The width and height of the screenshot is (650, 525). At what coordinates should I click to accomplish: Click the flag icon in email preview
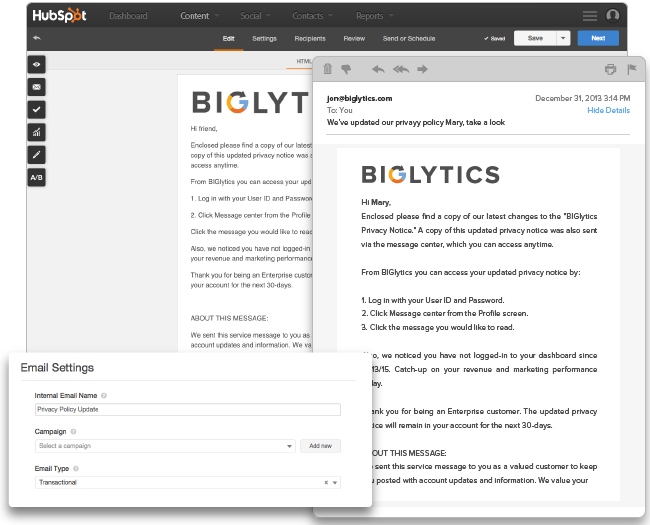tap(632, 69)
